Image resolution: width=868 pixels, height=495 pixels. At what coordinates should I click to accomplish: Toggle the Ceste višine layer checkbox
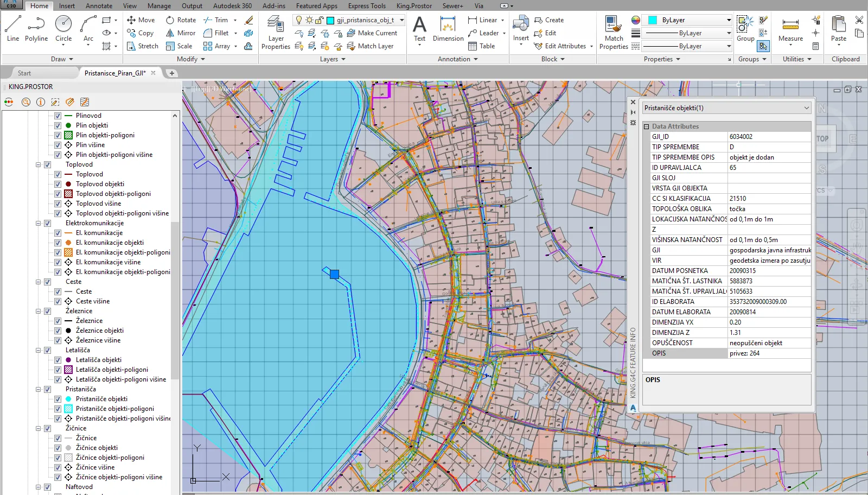point(58,301)
